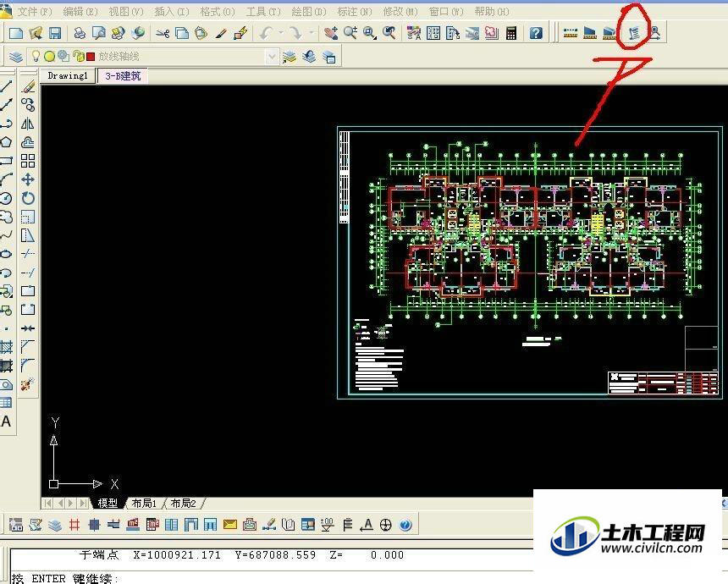Toggle layer freeze sun icon
This screenshot has width=728, height=584.
[49, 56]
